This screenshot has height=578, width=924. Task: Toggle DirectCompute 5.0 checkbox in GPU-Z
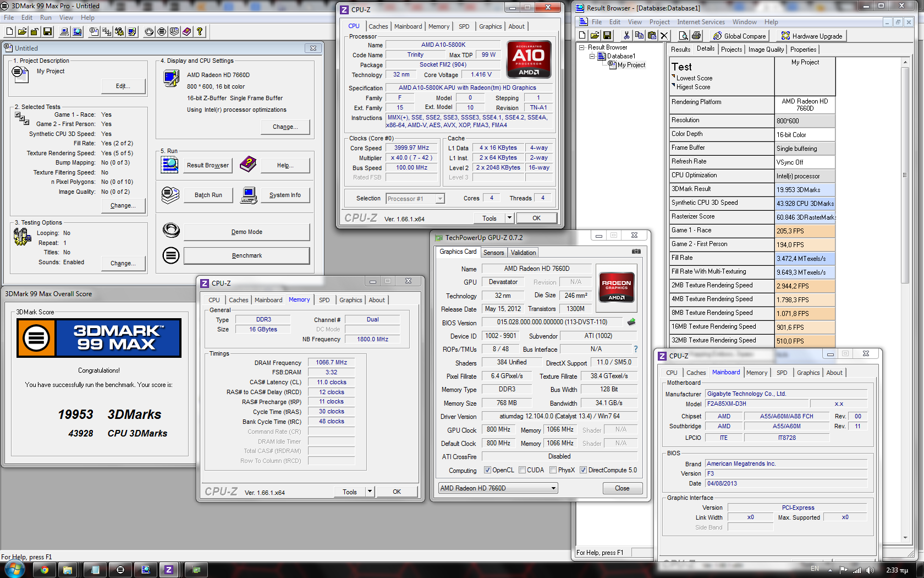click(x=583, y=470)
